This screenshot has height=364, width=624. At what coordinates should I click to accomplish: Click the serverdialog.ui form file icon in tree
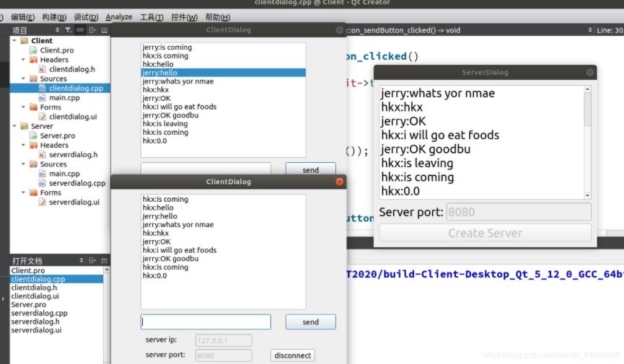pyautogui.click(x=43, y=202)
